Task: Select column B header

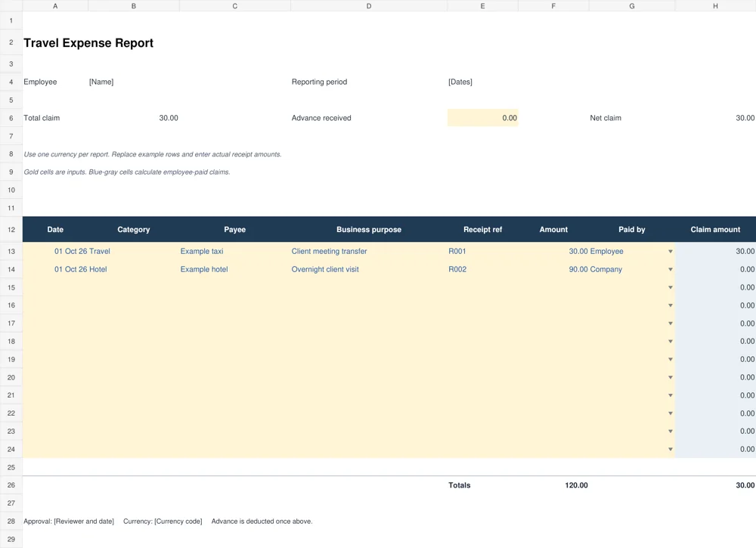Action: click(134, 6)
